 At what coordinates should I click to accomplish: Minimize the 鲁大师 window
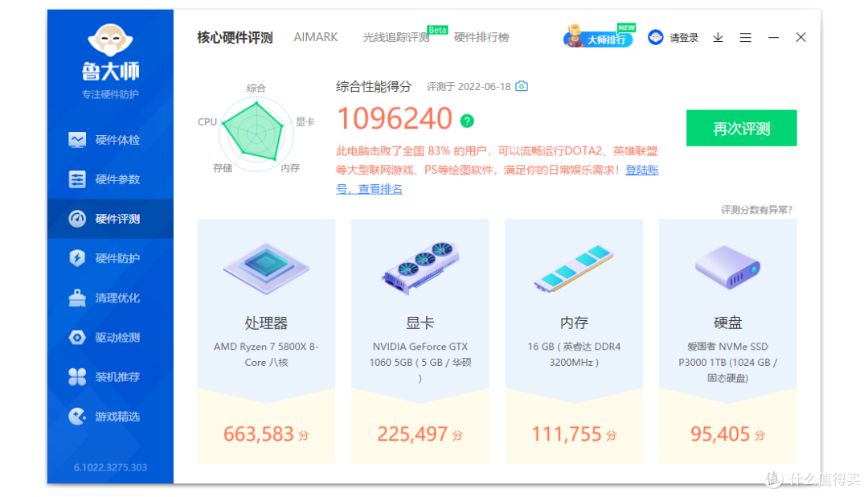pyautogui.click(x=773, y=37)
